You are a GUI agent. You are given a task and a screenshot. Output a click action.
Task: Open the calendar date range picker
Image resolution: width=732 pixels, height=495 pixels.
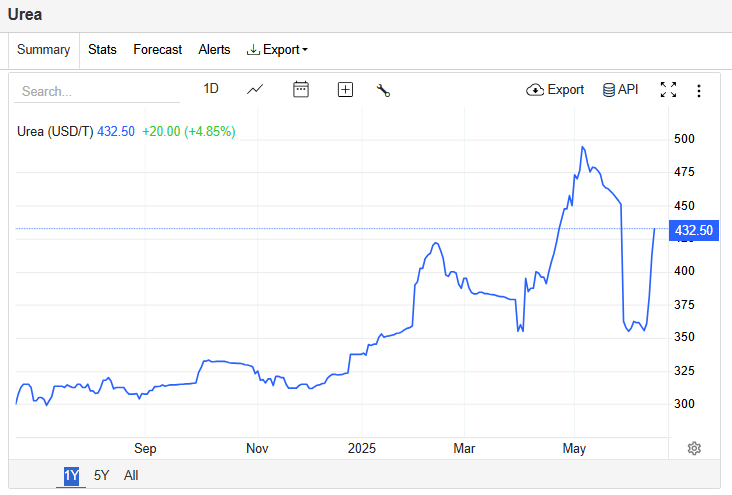(x=300, y=89)
